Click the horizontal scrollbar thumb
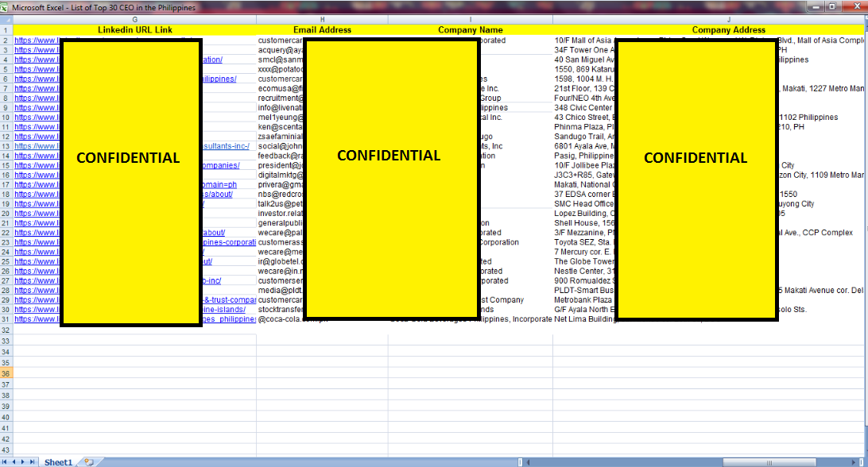 [x=769, y=462]
